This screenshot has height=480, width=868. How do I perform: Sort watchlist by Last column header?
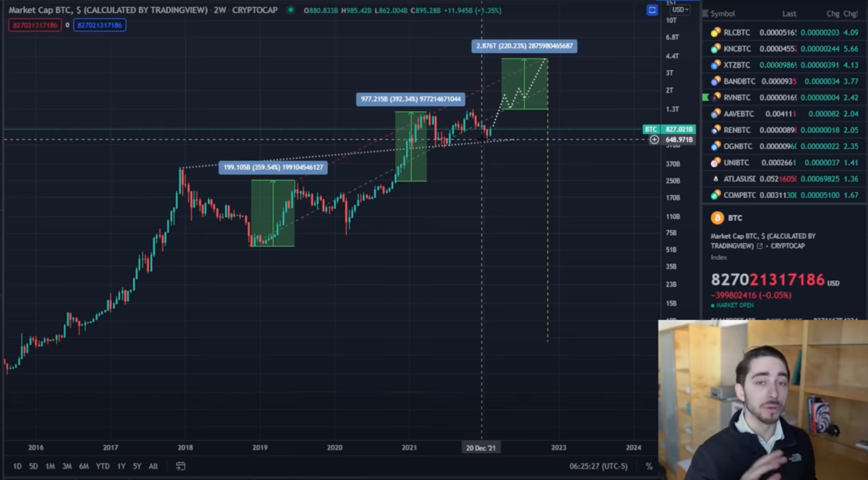point(789,14)
